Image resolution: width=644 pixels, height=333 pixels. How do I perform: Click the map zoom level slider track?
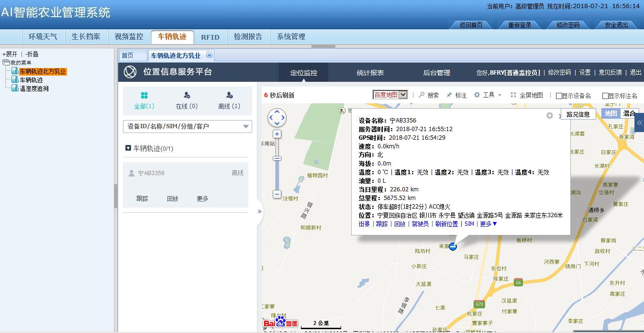277,165
